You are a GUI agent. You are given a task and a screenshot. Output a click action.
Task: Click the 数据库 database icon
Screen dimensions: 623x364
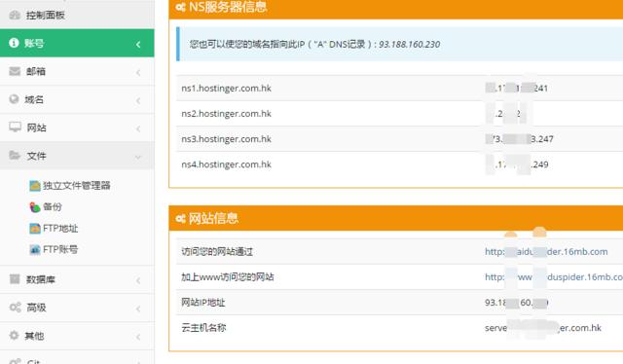click(15, 279)
